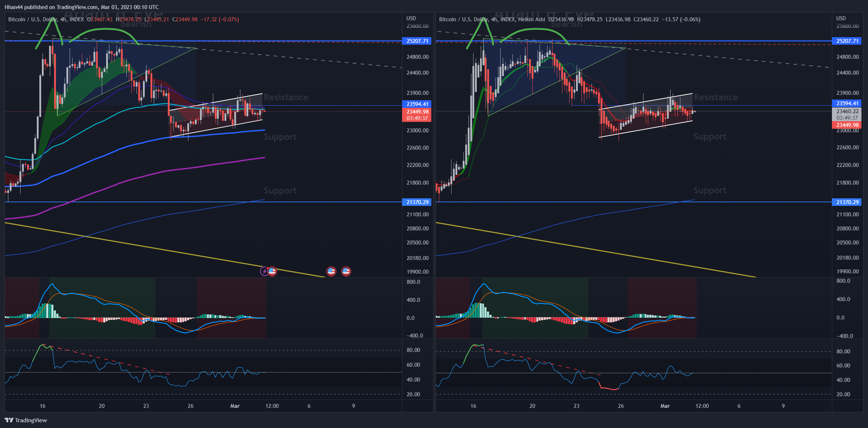The width and height of the screenshot is (868, 428).
Task: Open the rightmost US flag economic event icon
Action: click(346, 271)
